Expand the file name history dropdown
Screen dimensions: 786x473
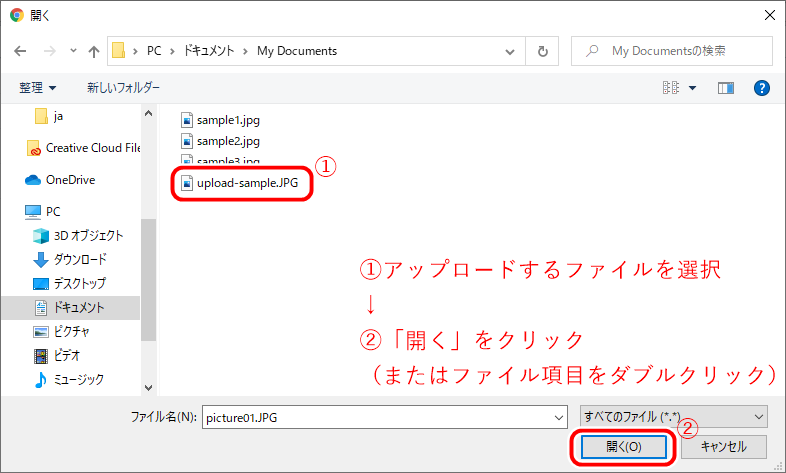click(558, 416)
